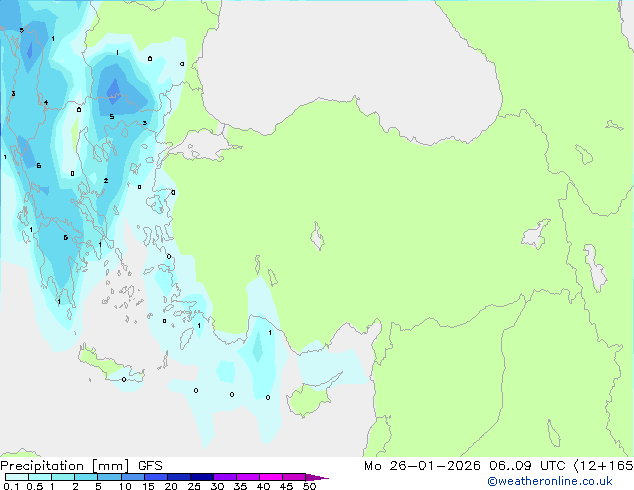Viewport: 634px width, 490px height.
Task: Select the 15–20 mm legend swatch
Action: pos(156,477)
